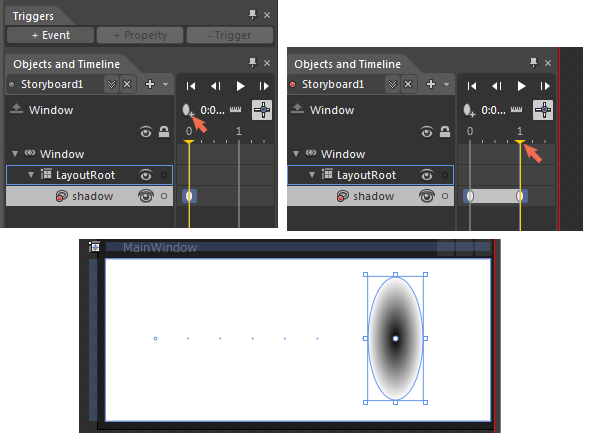The image size is (600, 433).
Task: Open storyboard options arrow in left panel
Action: pos(165,84)
